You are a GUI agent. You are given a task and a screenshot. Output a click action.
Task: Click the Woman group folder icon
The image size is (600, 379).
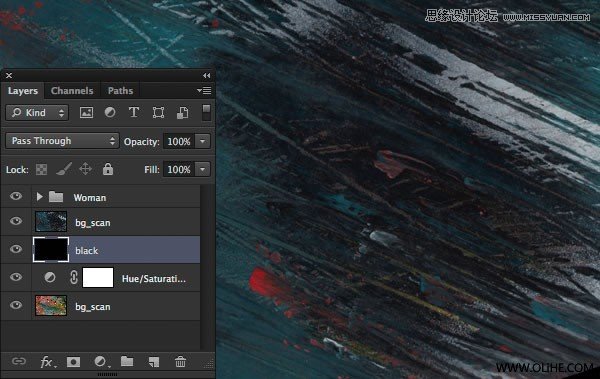(56, 197)
